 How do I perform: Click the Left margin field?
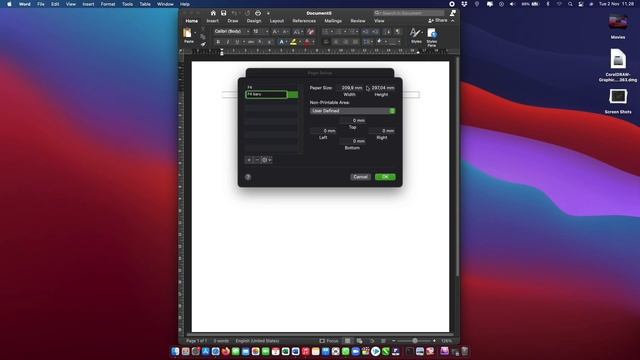tap(323, 131)
